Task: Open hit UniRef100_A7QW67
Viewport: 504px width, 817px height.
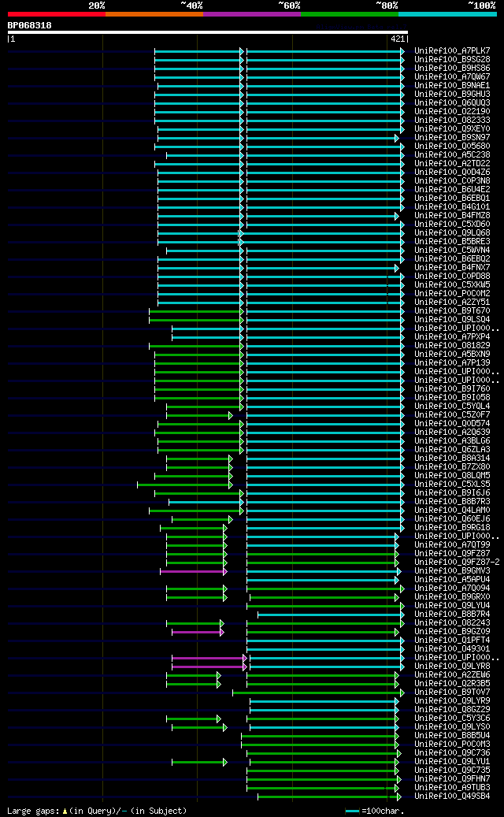Action: click(452, 77)
